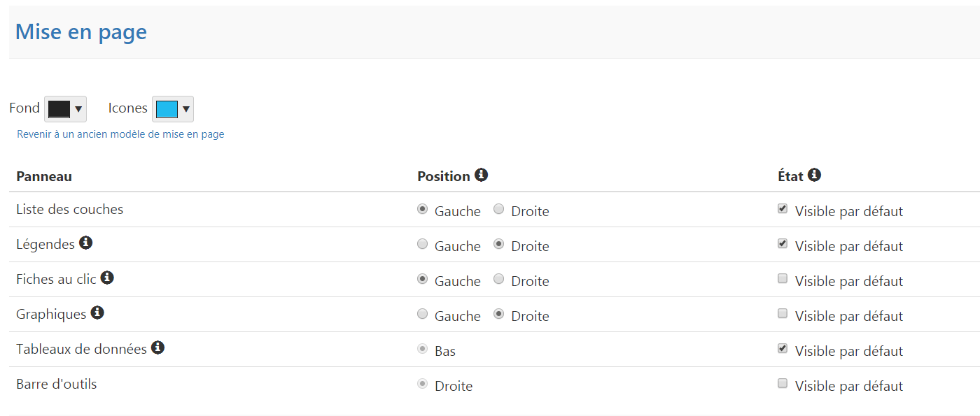The height and width of the screenshot is (416, 980).
Task: Select Gauche for Graphiques panel
Action: point(422,314)
